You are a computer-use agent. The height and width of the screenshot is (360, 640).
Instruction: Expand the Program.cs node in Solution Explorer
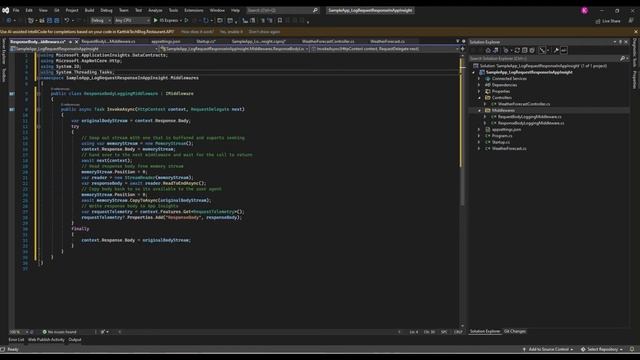click(x=479, y=136)
